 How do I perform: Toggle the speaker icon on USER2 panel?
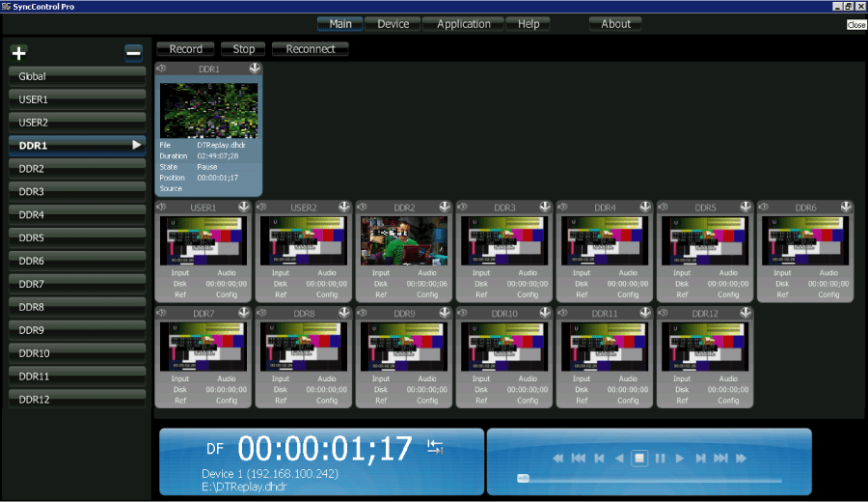point(261,207)
